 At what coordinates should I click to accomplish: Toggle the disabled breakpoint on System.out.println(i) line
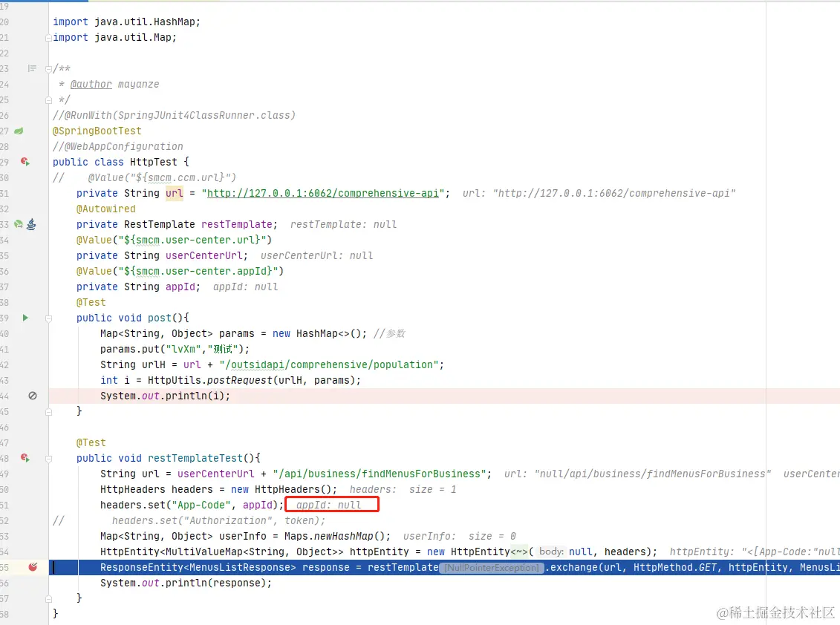pos(33,396)
